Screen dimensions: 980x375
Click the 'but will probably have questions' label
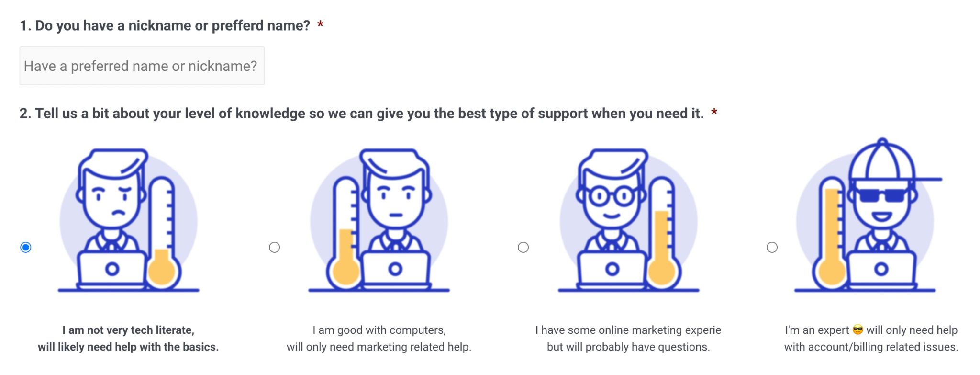628,347
